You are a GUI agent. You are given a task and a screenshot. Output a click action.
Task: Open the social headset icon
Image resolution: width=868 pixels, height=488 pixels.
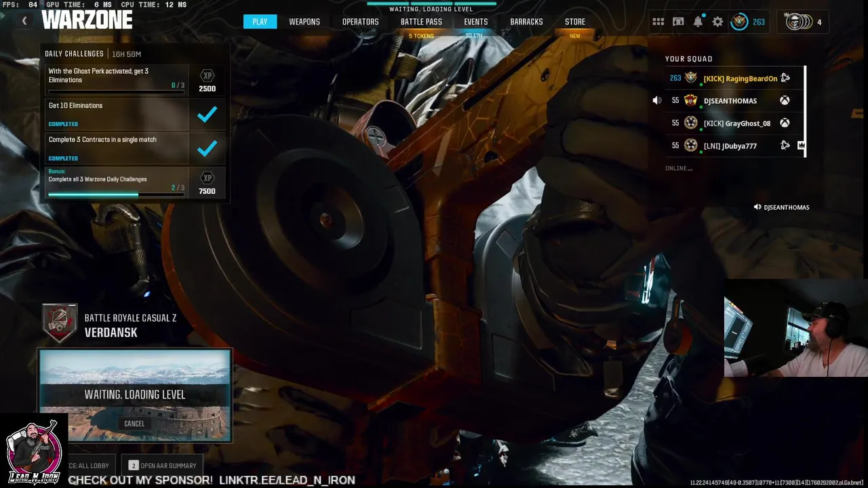tap(678, 22)
